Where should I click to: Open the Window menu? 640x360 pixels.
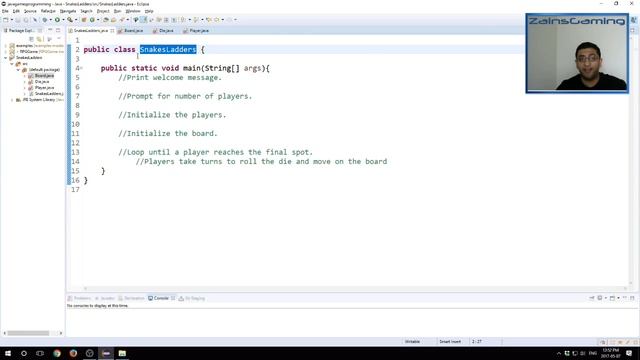[x=133, y=11]
